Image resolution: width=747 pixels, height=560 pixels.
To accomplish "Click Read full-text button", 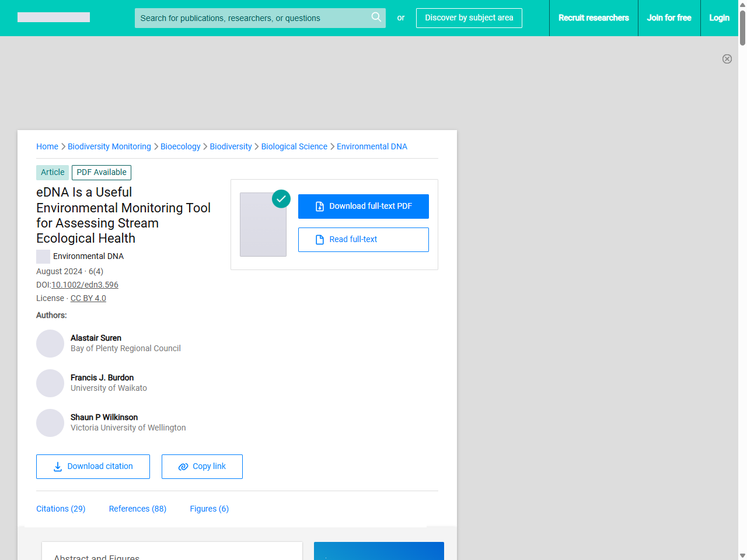I will 364,240.
